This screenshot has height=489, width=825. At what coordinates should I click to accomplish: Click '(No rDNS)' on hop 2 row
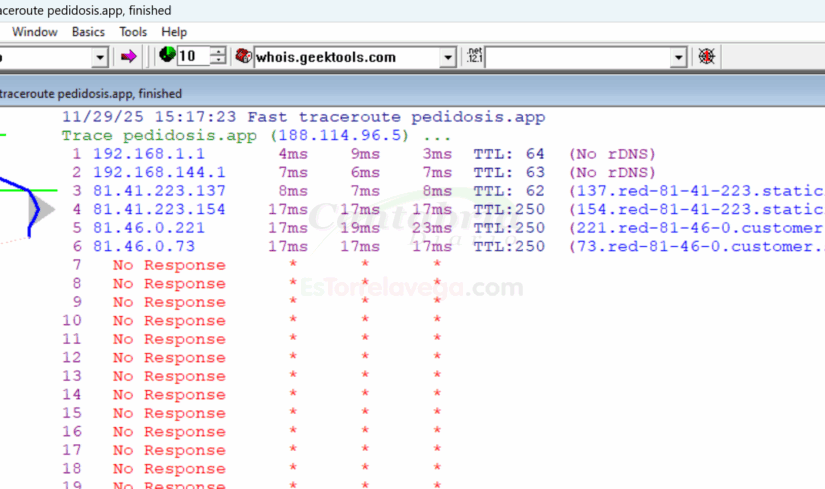(612, 172)
